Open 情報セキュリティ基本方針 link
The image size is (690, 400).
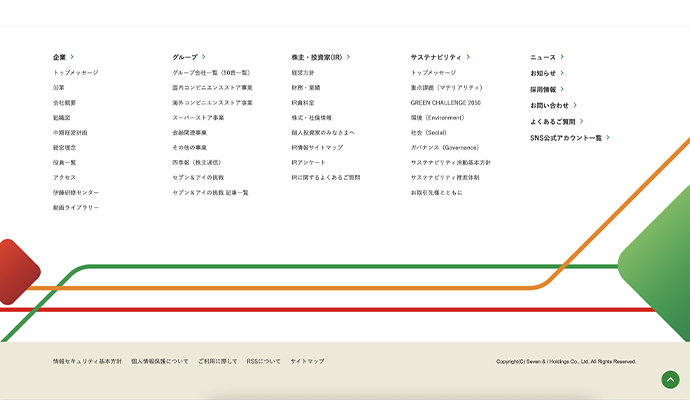point(87,361)
